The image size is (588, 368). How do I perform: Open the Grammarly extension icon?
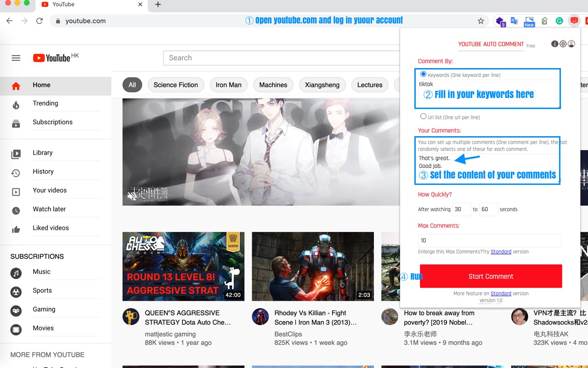tap(559, 21)
